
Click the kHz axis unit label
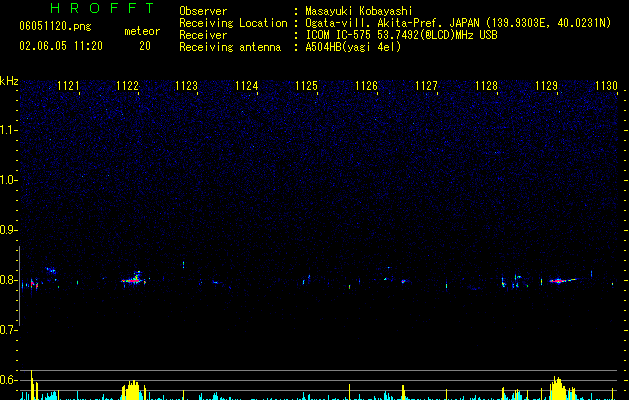tap(9, 81)
